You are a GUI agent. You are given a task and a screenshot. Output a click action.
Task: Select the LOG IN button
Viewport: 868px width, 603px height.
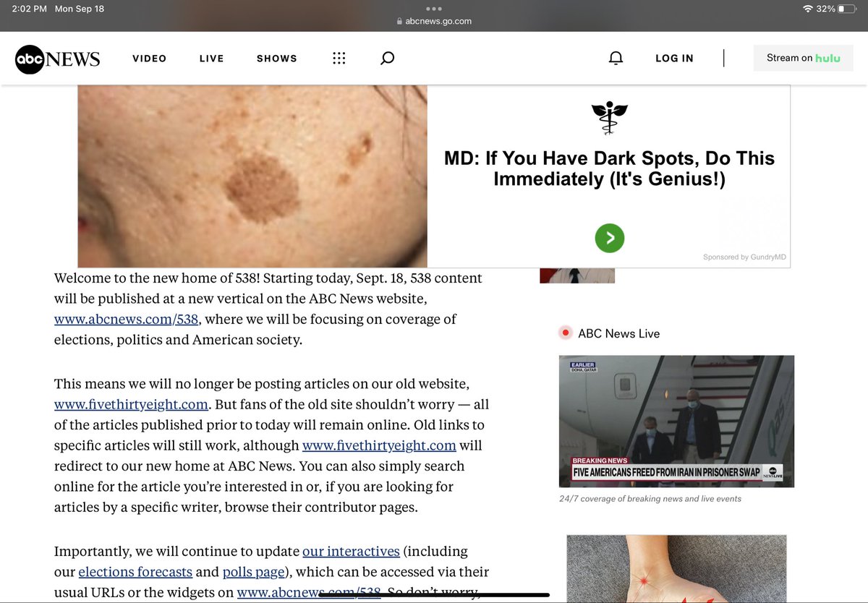pyautogui.click(x=674, y=59)
